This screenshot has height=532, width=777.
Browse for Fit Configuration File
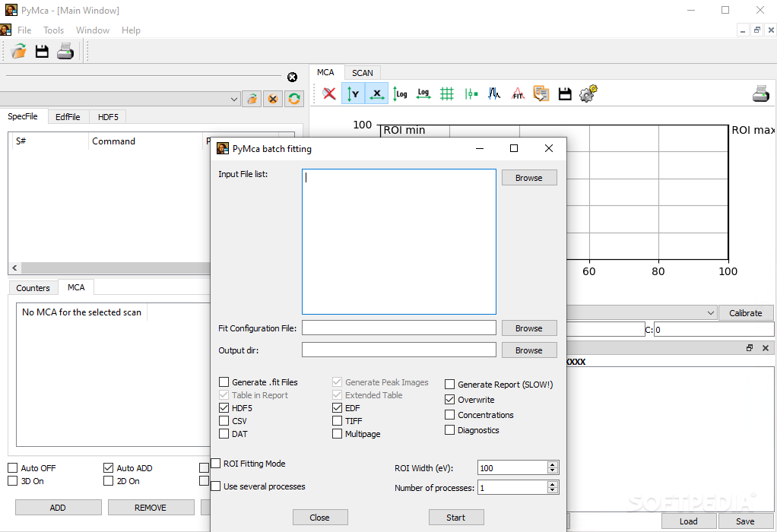coord(529,328)
